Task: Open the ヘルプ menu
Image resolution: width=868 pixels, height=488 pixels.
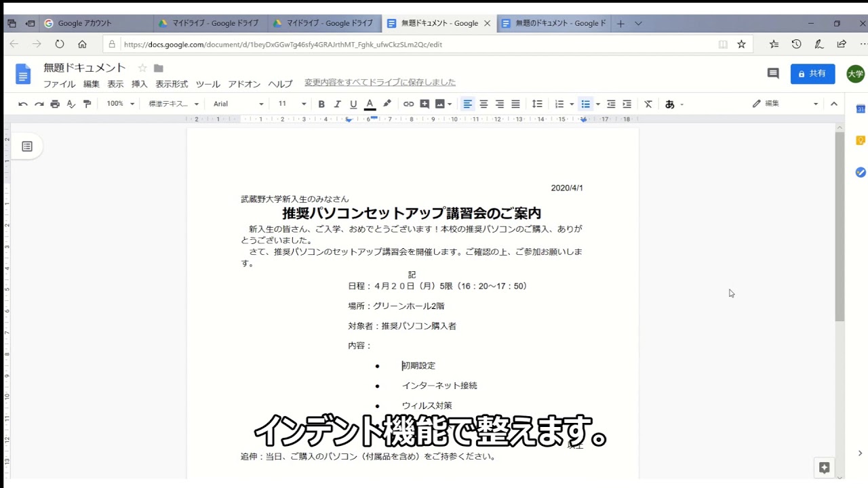Action: tap(280, 84)
